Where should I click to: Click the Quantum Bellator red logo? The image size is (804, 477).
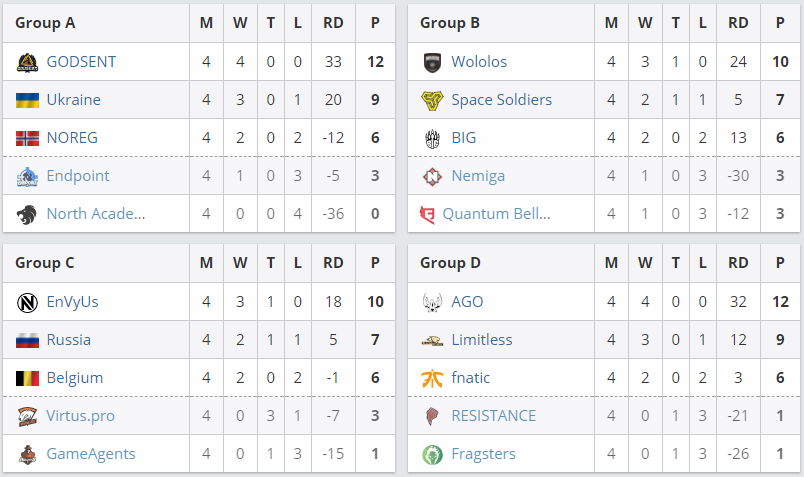click(427, 214)
